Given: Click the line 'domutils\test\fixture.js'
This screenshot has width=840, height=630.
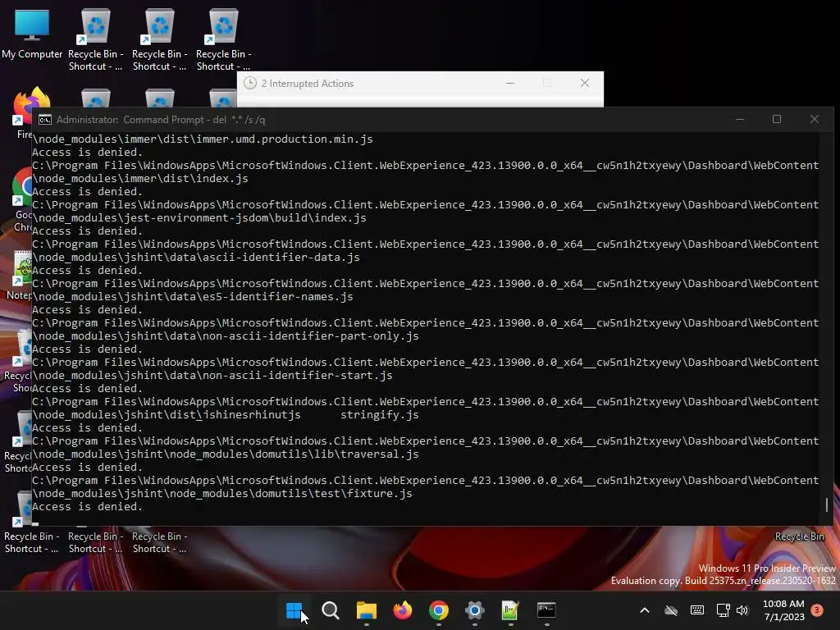Looking at the screenshot, I should (222, 493).
